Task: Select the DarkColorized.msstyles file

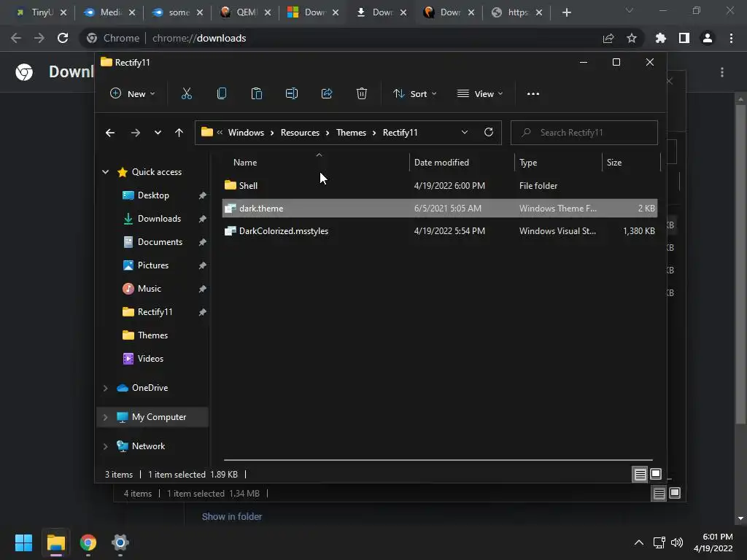Action: [439, 231]
